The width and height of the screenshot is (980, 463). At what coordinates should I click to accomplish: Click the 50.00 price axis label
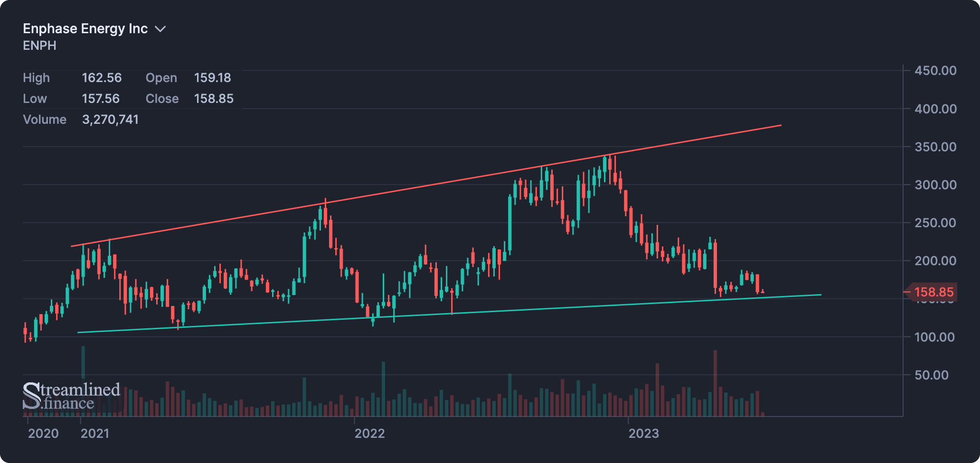point(932,375)
